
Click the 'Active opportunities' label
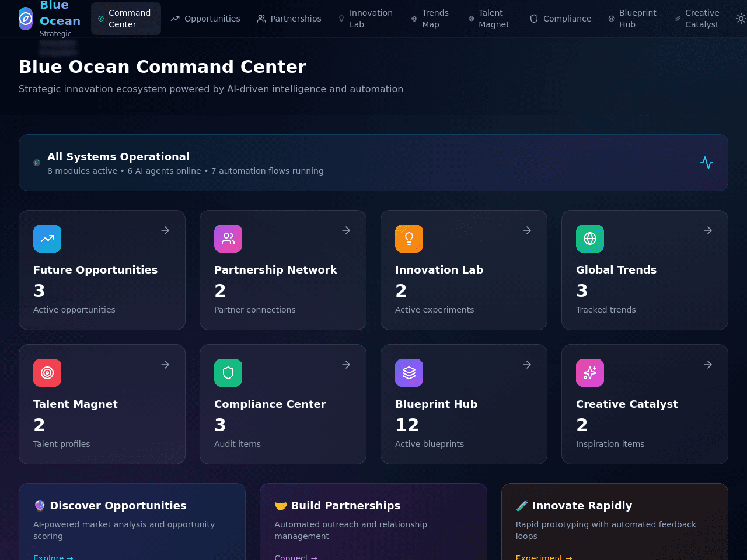74,310
